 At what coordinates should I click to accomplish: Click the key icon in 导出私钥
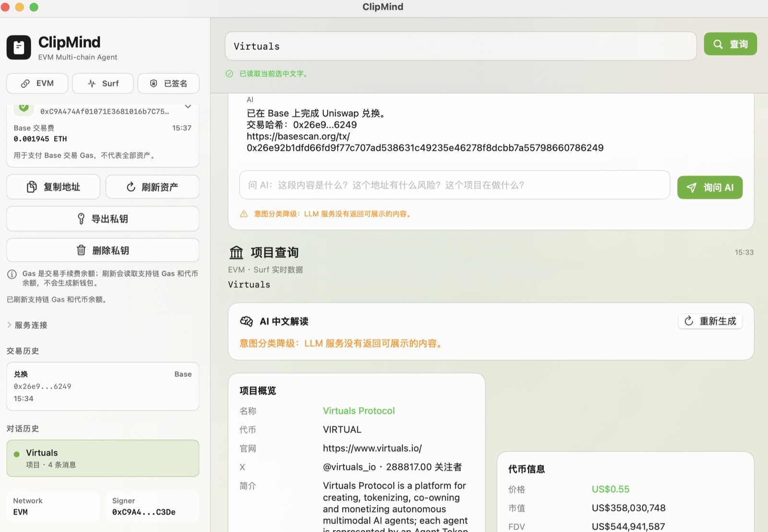pyautogui.click(x=81, y=219)
